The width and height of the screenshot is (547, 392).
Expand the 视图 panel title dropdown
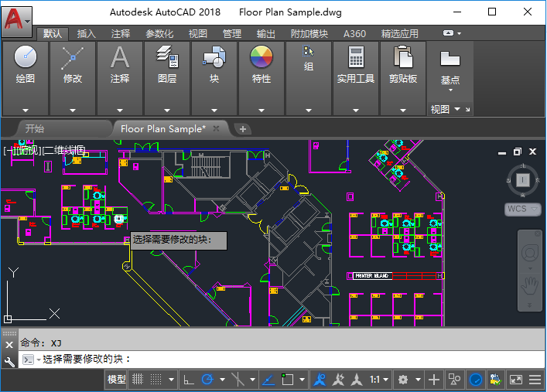[x=457, y=109]
